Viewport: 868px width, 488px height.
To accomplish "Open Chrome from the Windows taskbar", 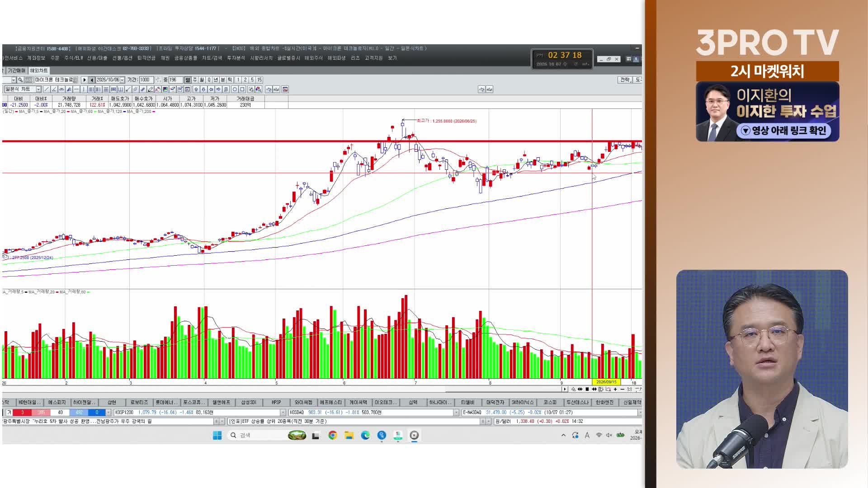I will (333, 435).
